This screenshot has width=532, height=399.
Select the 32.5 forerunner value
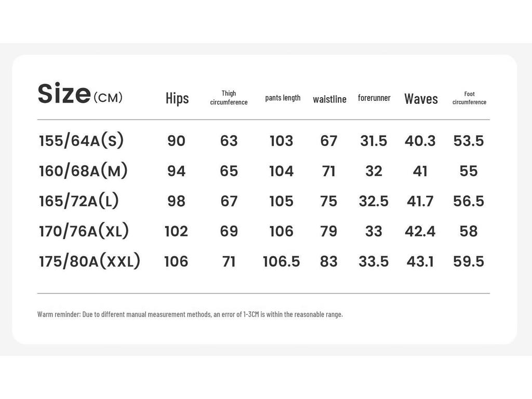(374, 201)
